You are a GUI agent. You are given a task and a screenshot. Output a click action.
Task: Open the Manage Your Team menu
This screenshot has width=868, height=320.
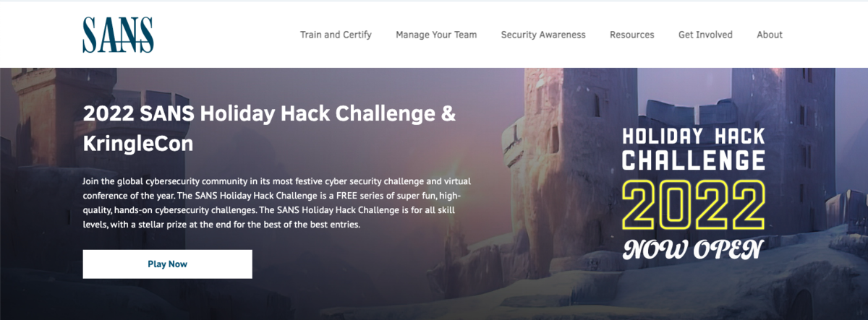click(x=436, y=35)
